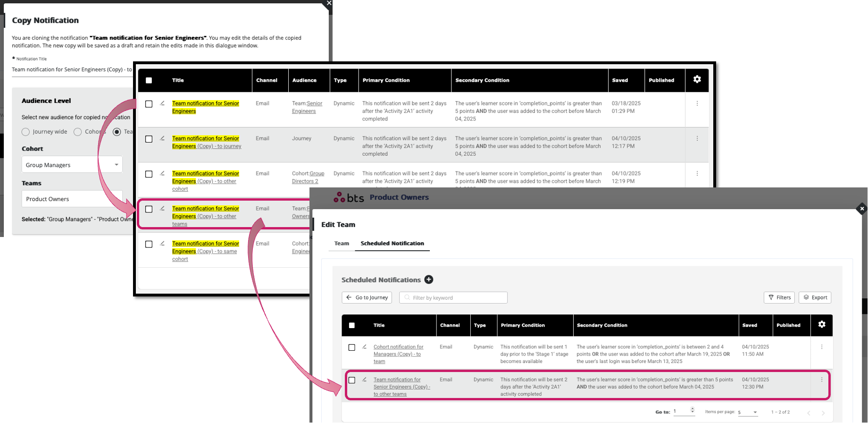Select the 'Journey wide' audience radio
The width and height of the screenshot is (868, 423).
pos(25,132)
